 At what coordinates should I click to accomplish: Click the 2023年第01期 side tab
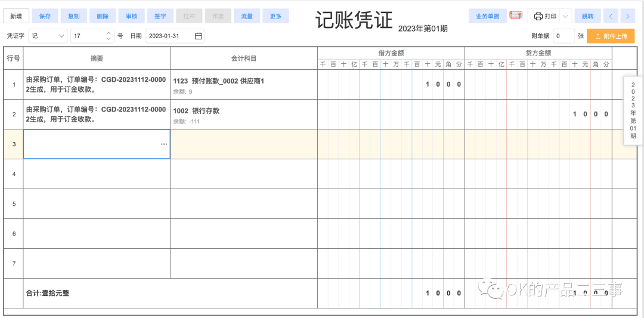[633, 110]
